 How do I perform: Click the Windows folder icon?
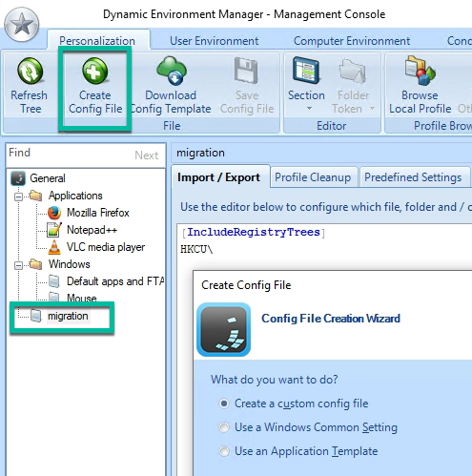point(35,264)
